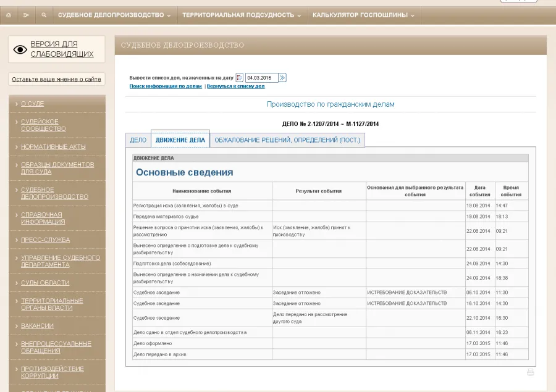The height and width of the screenshot is (392, 556).
Task: Go to Справочная информация sidebar link
Action: 43,218
